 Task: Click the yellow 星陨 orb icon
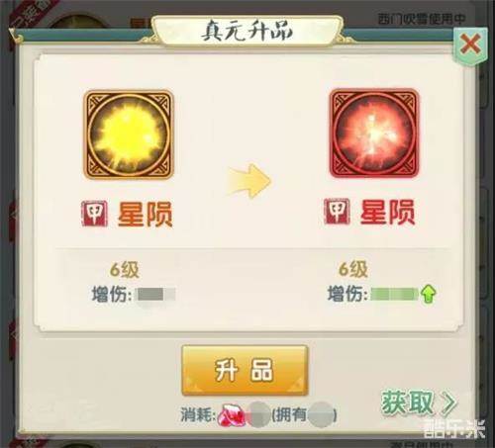tap(129, 134)
